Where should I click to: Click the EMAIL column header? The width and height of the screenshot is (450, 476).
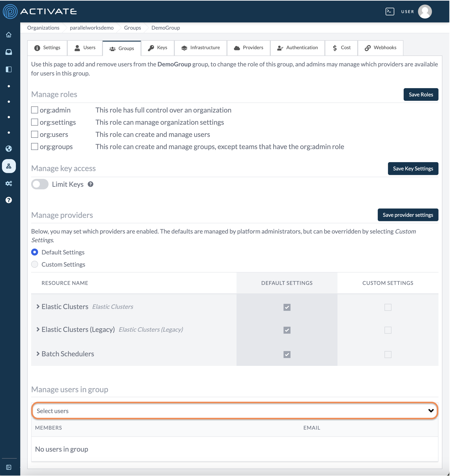click(312, 428)
